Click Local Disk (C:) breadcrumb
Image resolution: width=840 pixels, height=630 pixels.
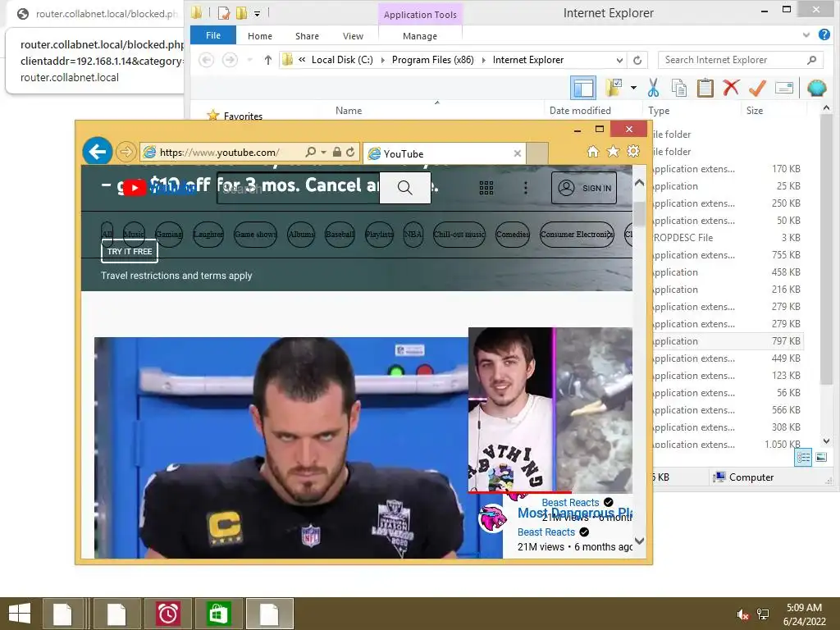[342, 60]
